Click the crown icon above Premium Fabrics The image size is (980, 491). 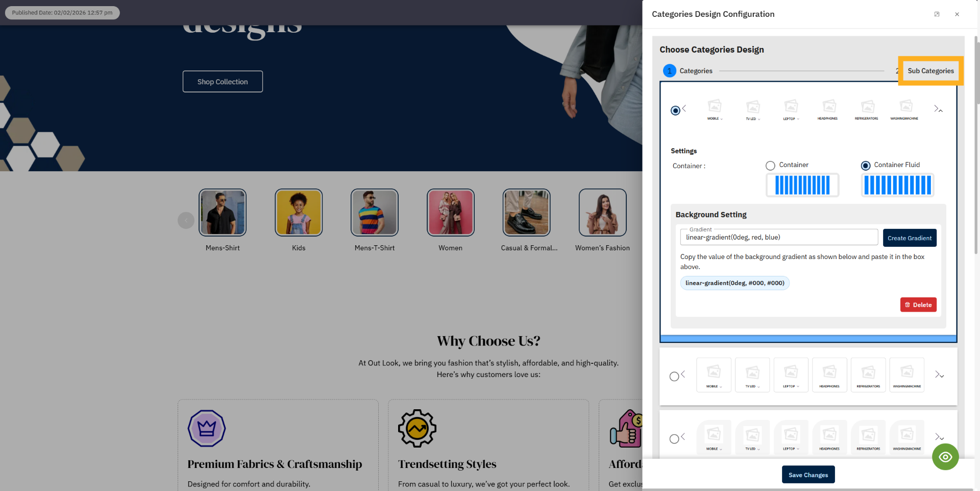[x=207, y=428]
